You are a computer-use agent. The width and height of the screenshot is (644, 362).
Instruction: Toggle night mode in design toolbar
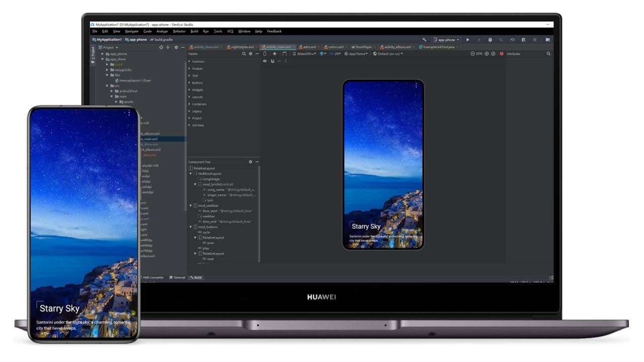point(275,53)
